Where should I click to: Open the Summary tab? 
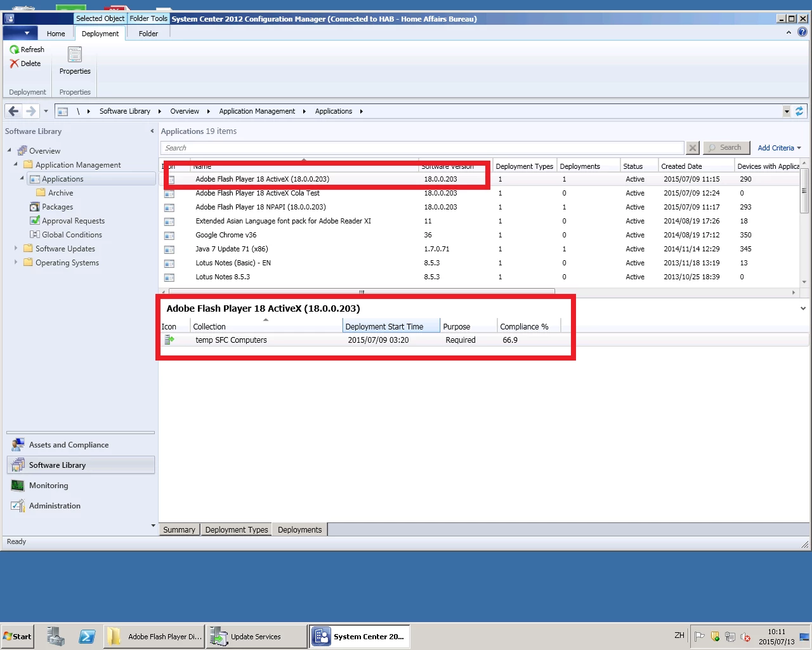pos(179,529)
